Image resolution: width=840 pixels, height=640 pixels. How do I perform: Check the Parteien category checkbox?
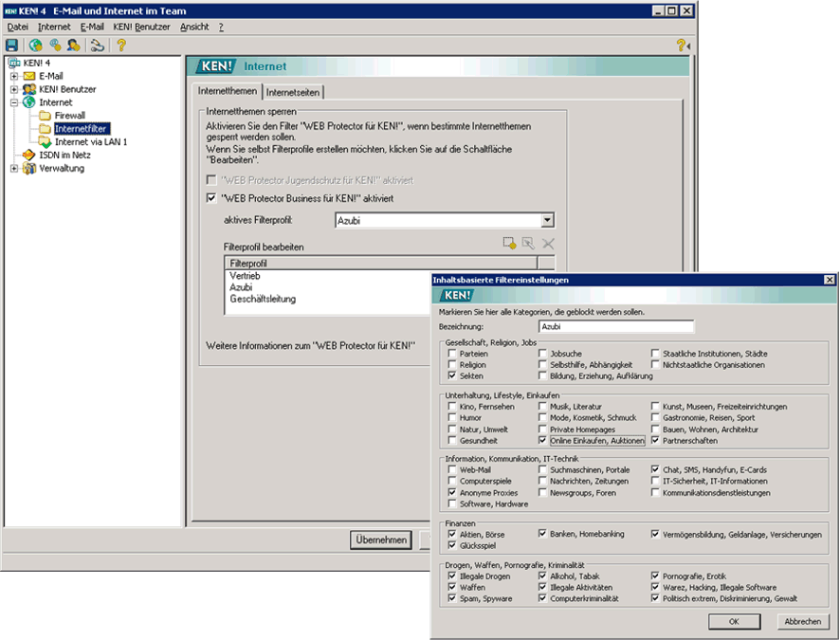pos(452,354)
